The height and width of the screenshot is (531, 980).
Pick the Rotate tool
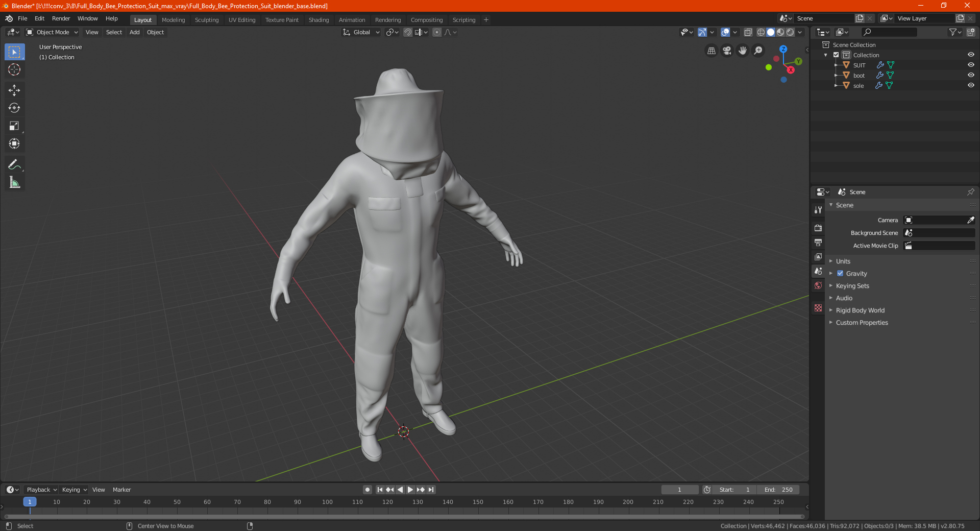coord(14,108)
